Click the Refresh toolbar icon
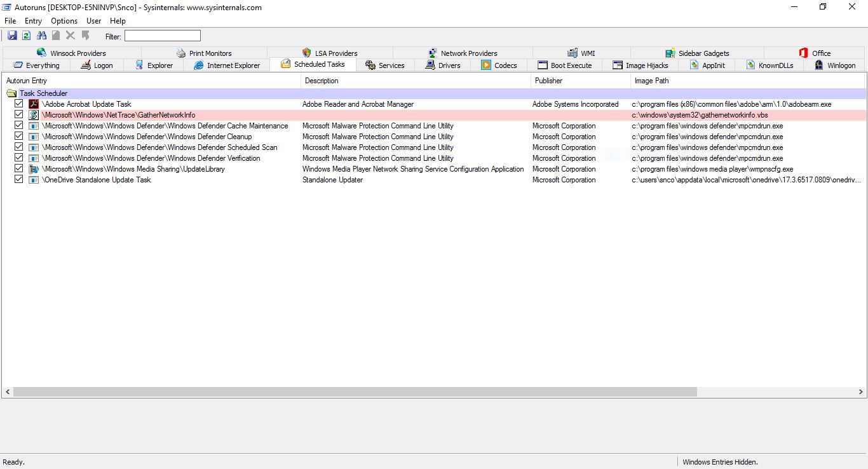Screen dimensions: 868x469 (27, 36)
